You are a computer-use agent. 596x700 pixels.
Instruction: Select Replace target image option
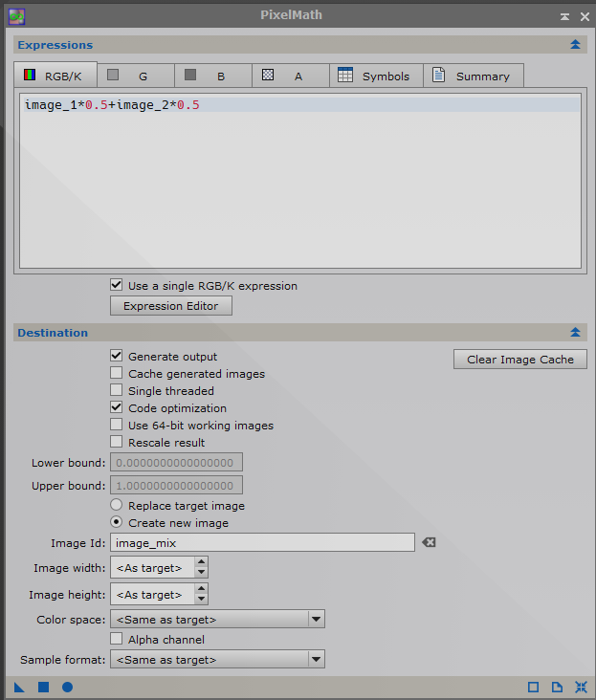pyautogui.click(x=116, y=505)
